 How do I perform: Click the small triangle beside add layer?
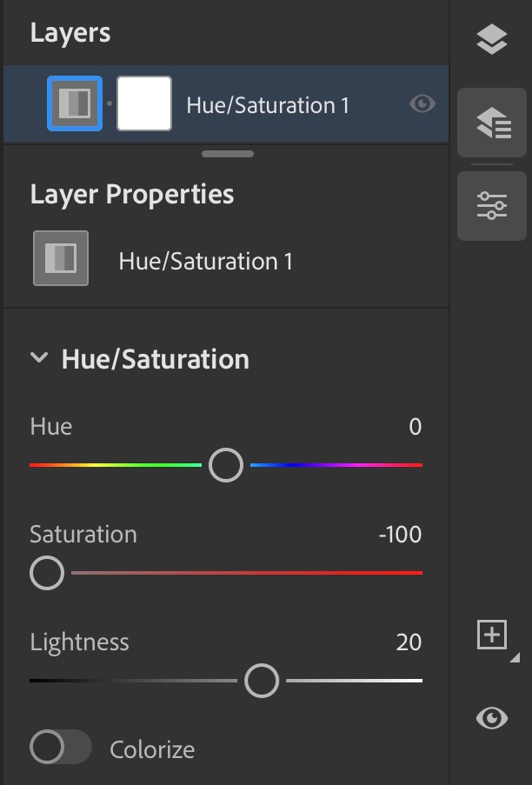click(x=515, y=657)
